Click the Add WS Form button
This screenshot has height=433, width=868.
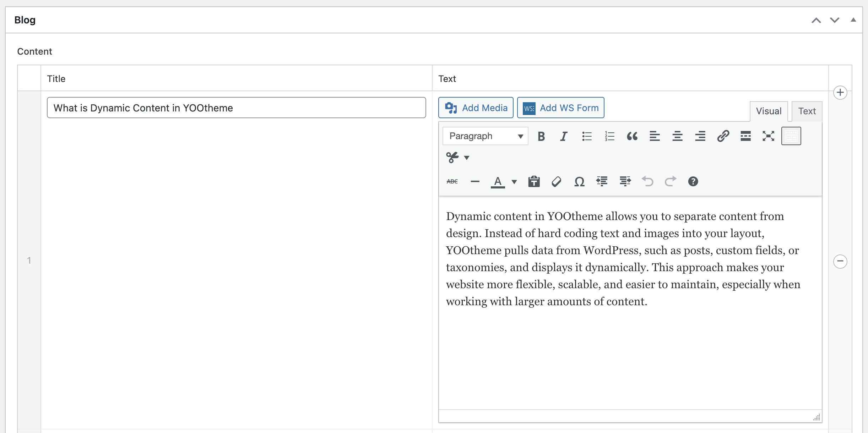[x=561, y=108]
